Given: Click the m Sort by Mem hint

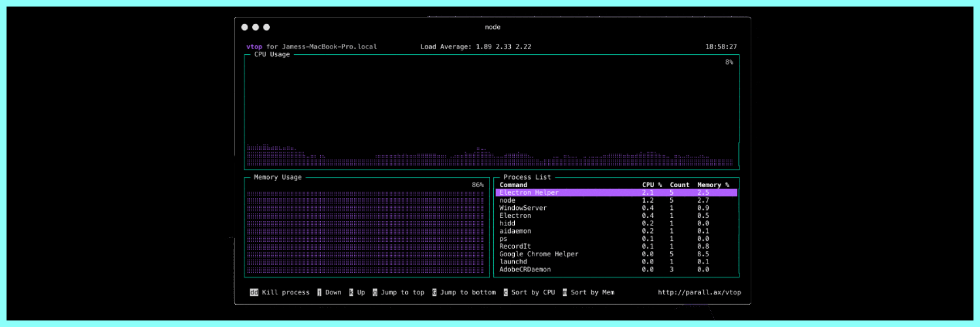Looking at the screenshot, I should 589,292.
